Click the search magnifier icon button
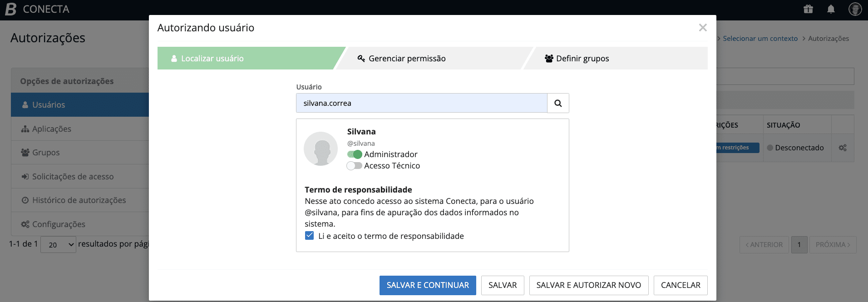This screenshot has height=302, width=868. [558, 103]
